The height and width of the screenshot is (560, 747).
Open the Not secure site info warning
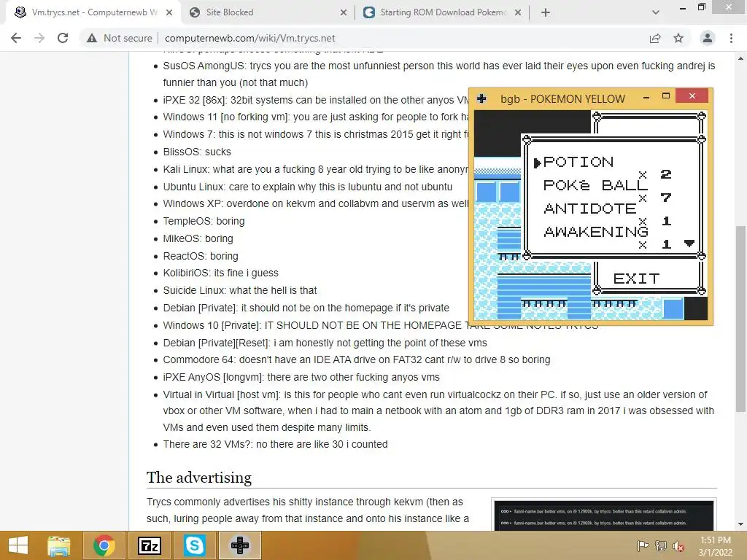click(119, 38)
